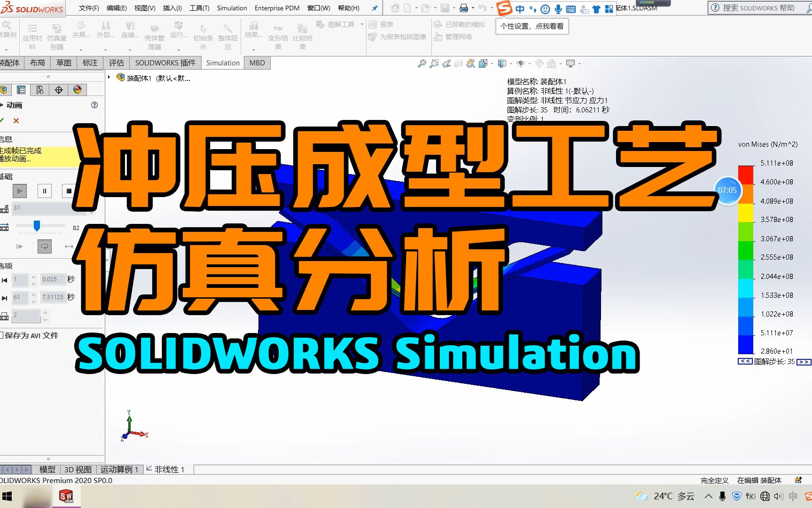Click the Undo arrow icon
Viewport: 812px width, 508px height.
coord(482,8)
